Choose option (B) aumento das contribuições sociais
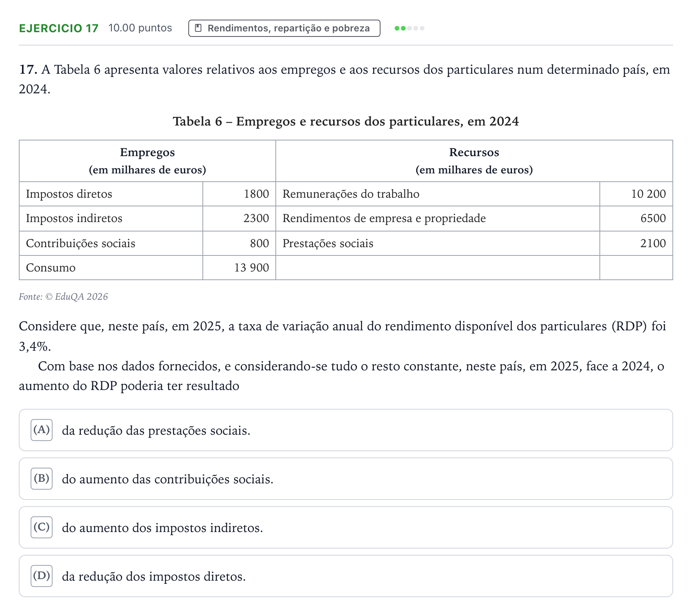The height and width of the screenshot is (616, 692). pyautogui.click(x=346, y=479)
